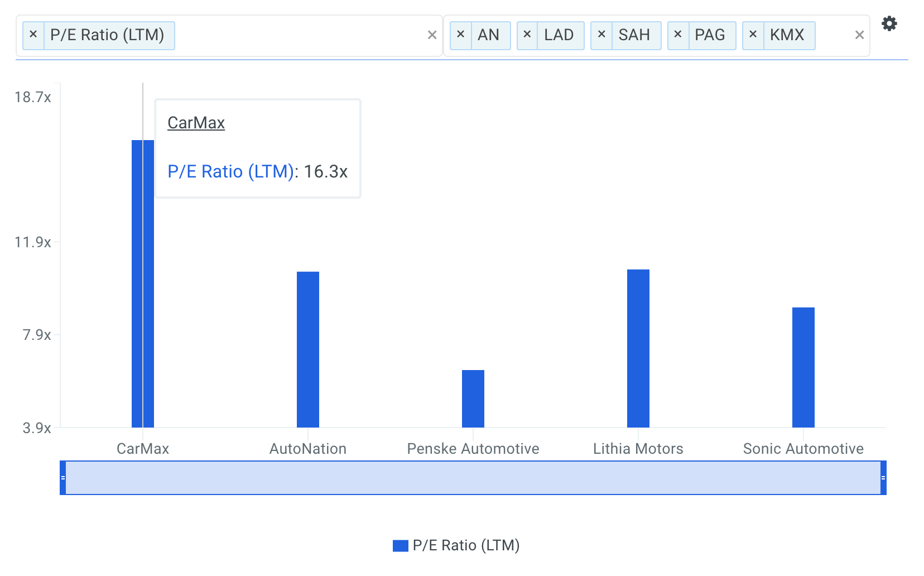Viewport: 924px width, 576px height.
Task: Click the SAH ticker label
Action: [x=634, y=35]
